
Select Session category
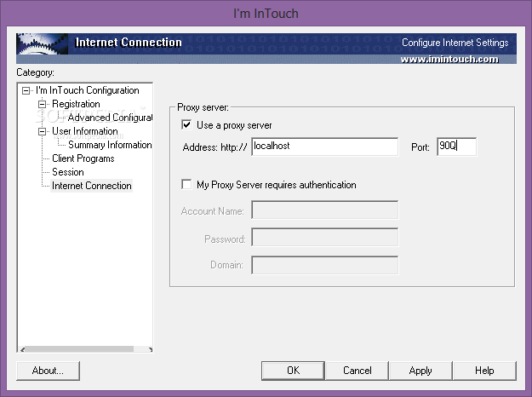(x=68, y=172)
